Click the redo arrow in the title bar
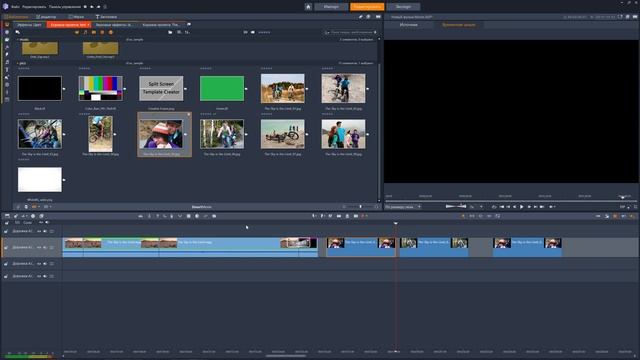The image size is (640, 360). point(98,7)
